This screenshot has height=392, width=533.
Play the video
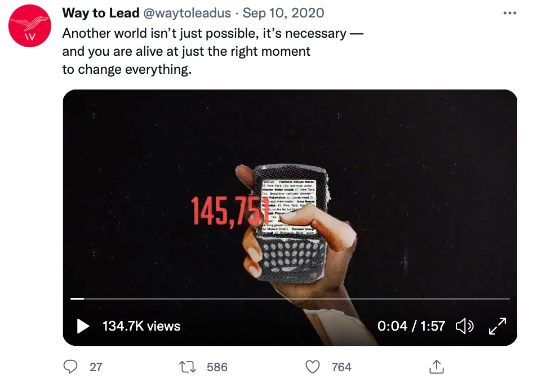pos(83,326)
